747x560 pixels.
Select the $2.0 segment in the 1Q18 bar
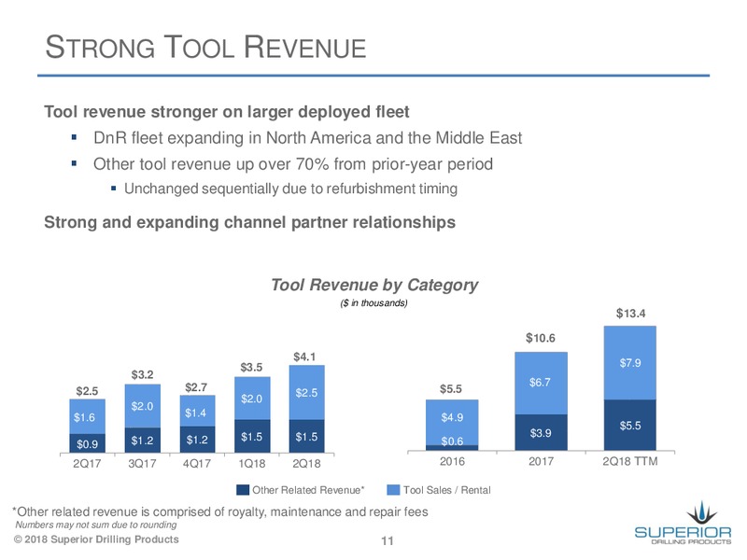[x=252, y=399]
